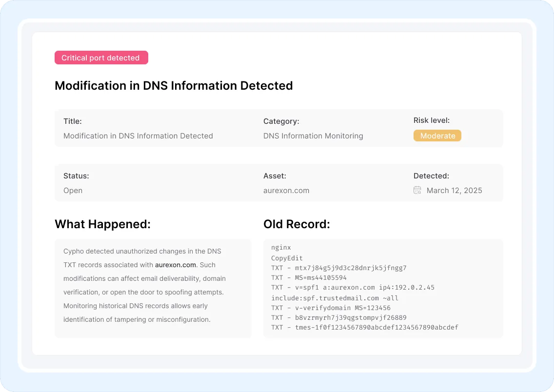
Task: Click the Moderate risk level badge
Action: [437, 136]
